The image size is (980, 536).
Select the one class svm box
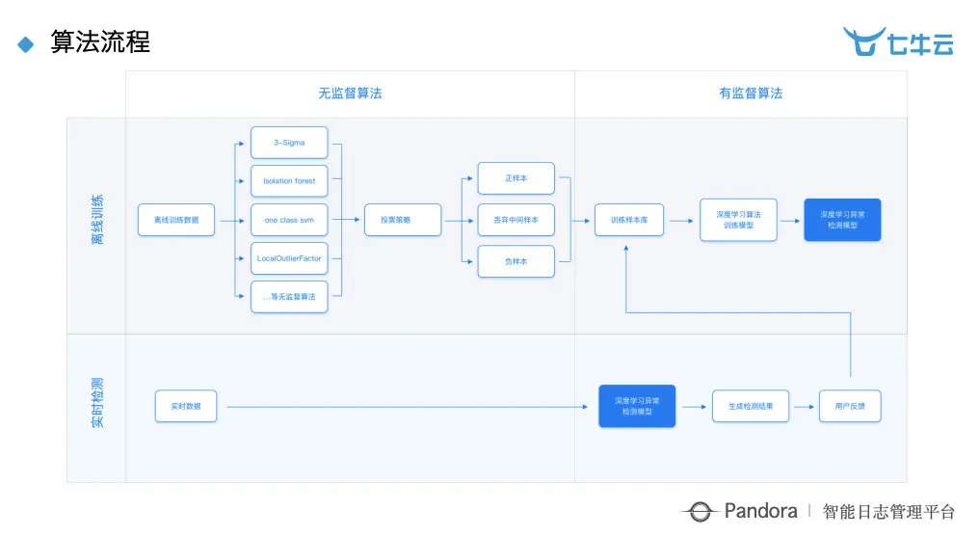(x=289, y=220)
